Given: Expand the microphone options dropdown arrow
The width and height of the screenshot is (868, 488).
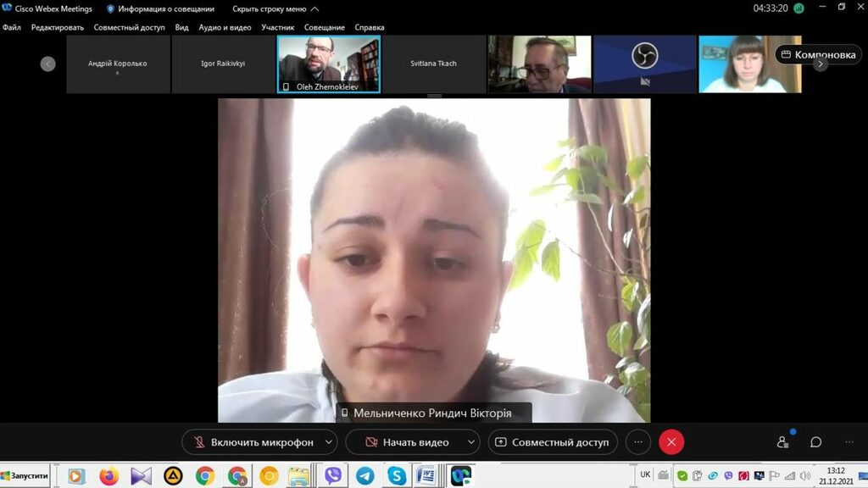Looking at the screenshot, I should pyautogui.click(x=329, y=442).
